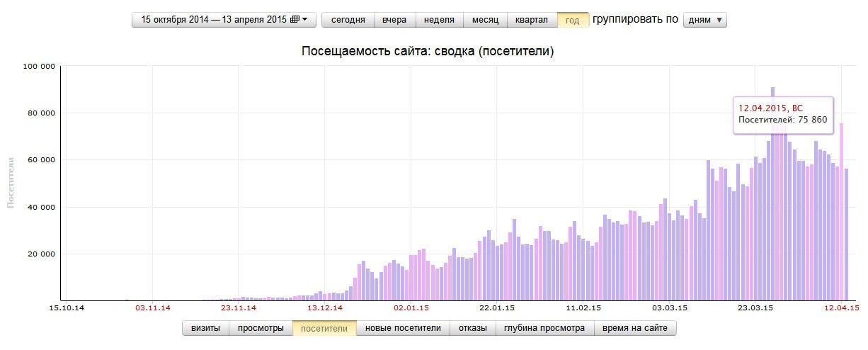Click the 12.04.15 axis date label
Image resolution: width=868 pixels, height=350 pixels.
click(843, 308)
